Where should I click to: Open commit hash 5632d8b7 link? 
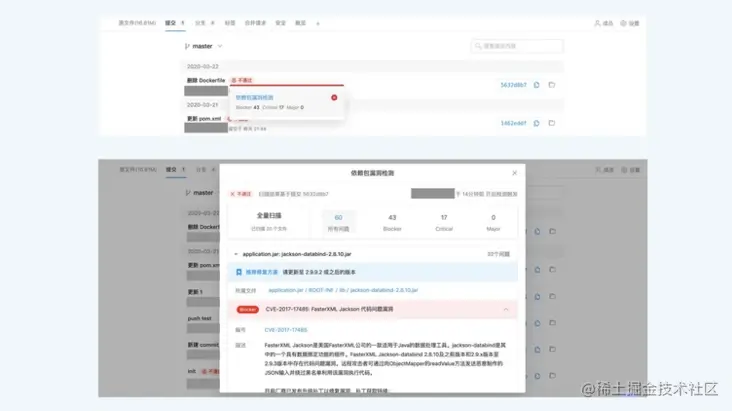[x=513, y=85]
